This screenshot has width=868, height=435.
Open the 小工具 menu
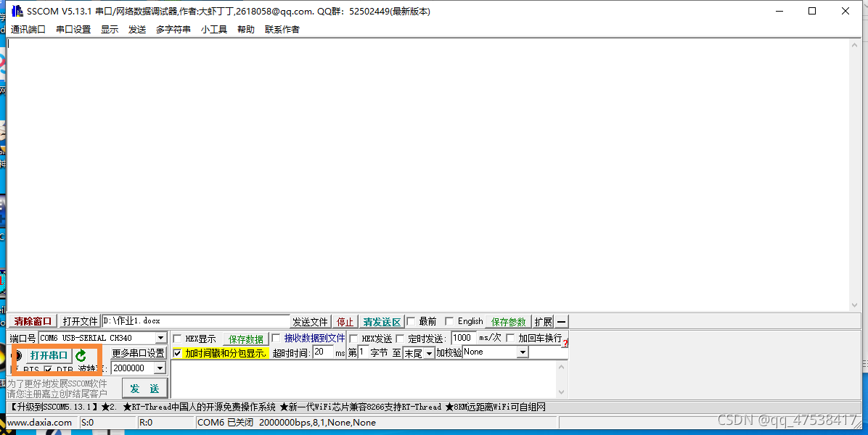tap(213, 29)
